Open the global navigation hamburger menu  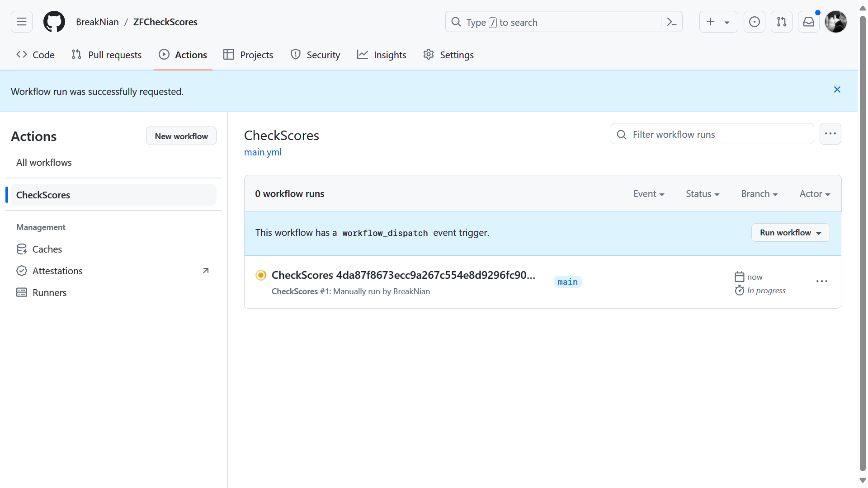click(22, 22)
